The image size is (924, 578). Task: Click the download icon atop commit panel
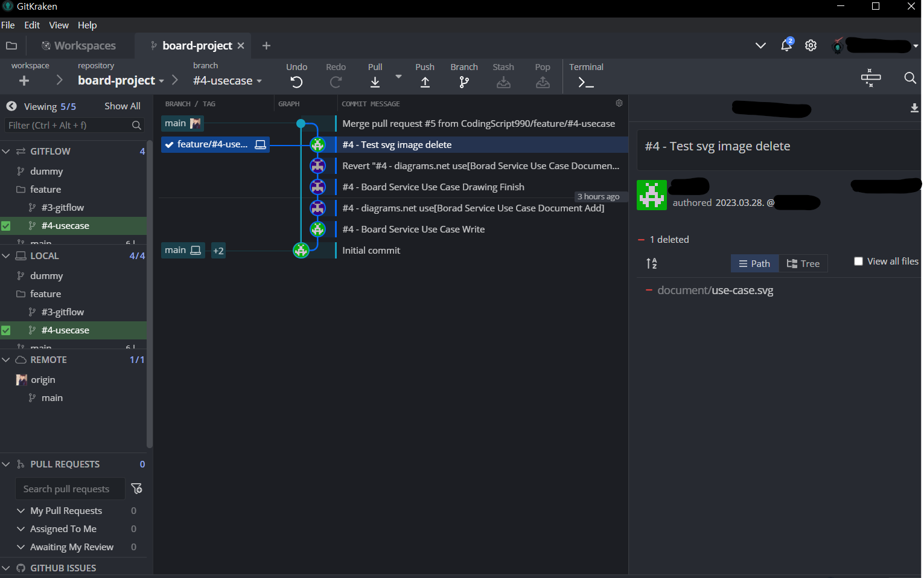(914, 108)
